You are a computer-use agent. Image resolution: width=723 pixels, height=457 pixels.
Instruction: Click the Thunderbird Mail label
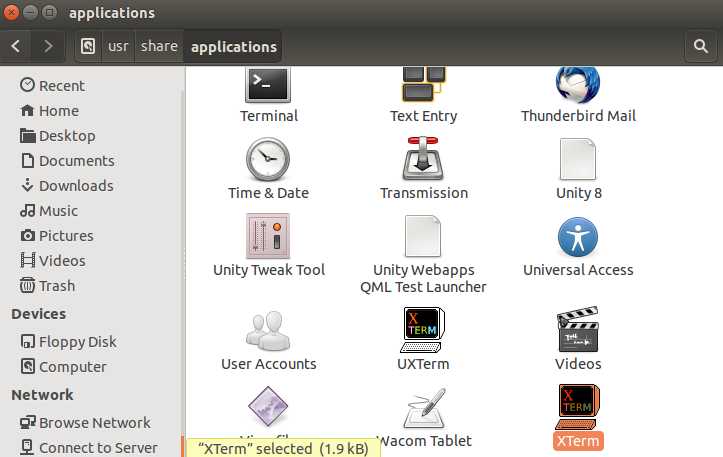pyautogui.click(x=578, y=116)
